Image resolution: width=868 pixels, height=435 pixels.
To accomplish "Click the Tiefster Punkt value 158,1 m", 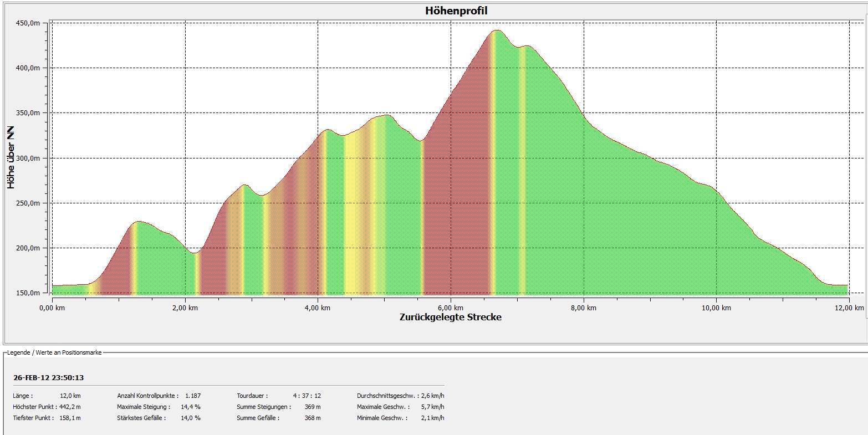I will click(69, 418).
